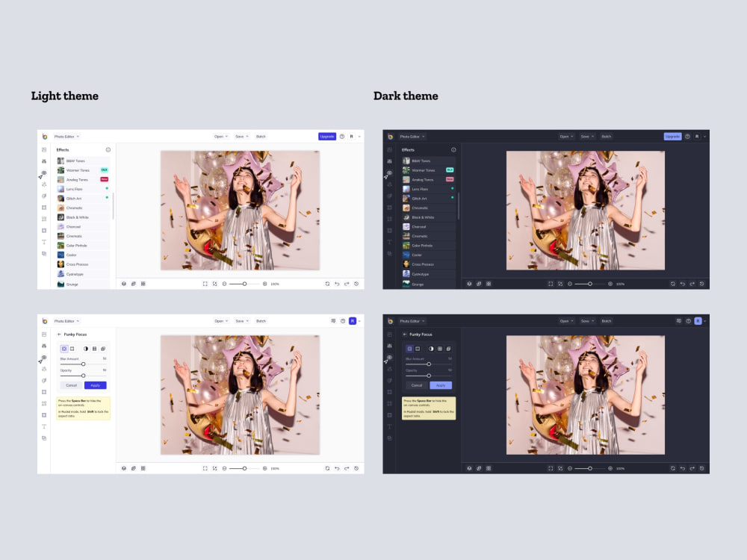Toggle invert contrast icon in dark Funky Focus panel

431,349
